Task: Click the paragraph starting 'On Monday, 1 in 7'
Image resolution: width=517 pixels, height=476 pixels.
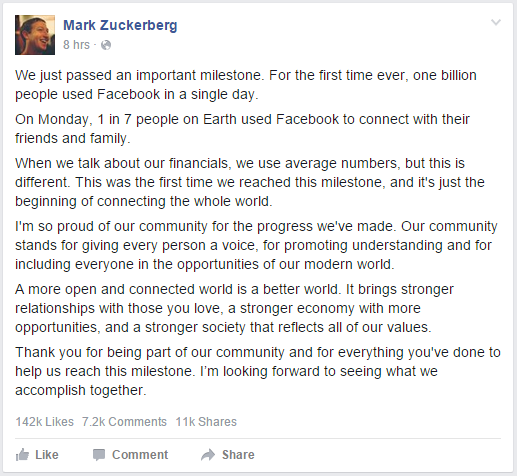Action: 242,129
